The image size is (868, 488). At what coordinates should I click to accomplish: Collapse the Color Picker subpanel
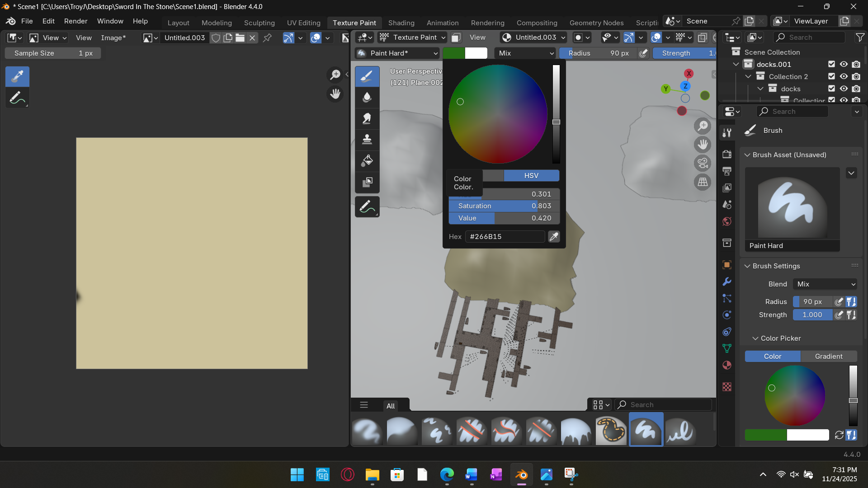755,338
